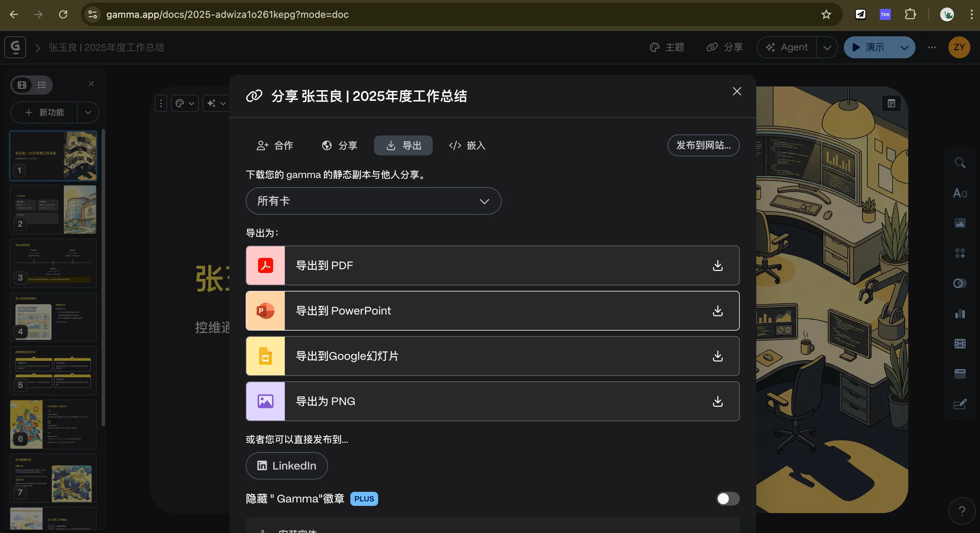Reload the page
980x533 pixels.
click(x=63, y=14)
